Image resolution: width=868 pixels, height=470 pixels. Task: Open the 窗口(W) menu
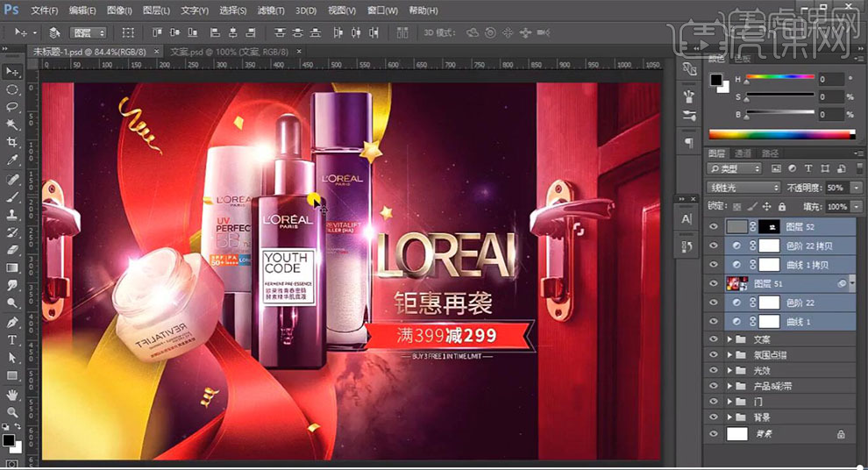(x=382, y=11)
